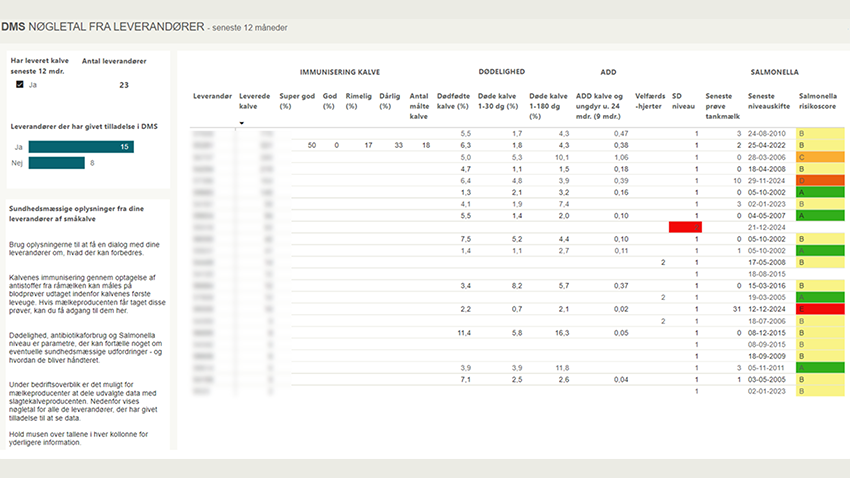
Task: Click the dark orange 'D' risk score cell
Action: pyautogui.click(x=820, y=180)
